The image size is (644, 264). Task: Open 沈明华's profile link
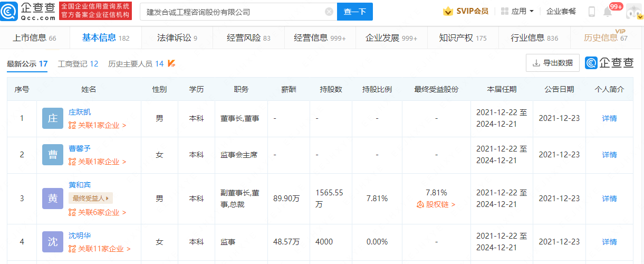click(80, 235)
